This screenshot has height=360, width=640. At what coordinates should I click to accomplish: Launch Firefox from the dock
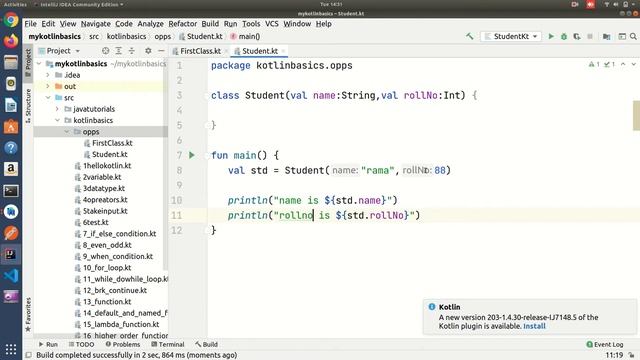[x=11, y=41]
